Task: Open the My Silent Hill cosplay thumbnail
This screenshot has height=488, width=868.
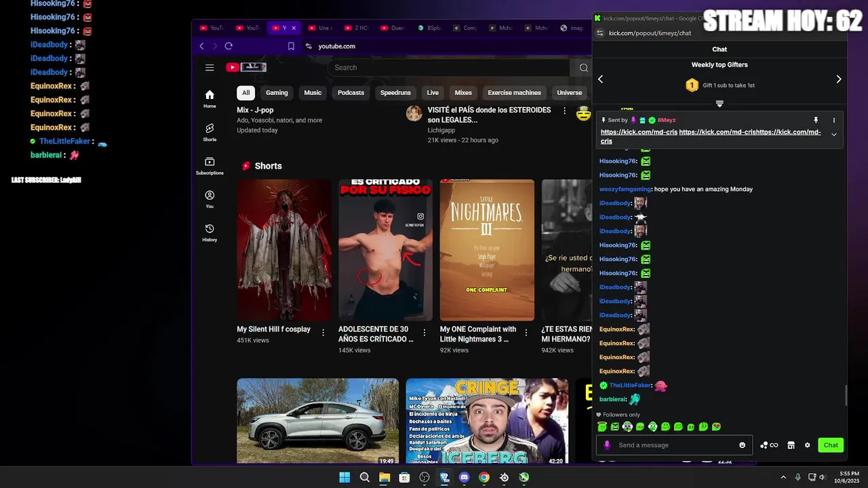Action: click(283, 249)
